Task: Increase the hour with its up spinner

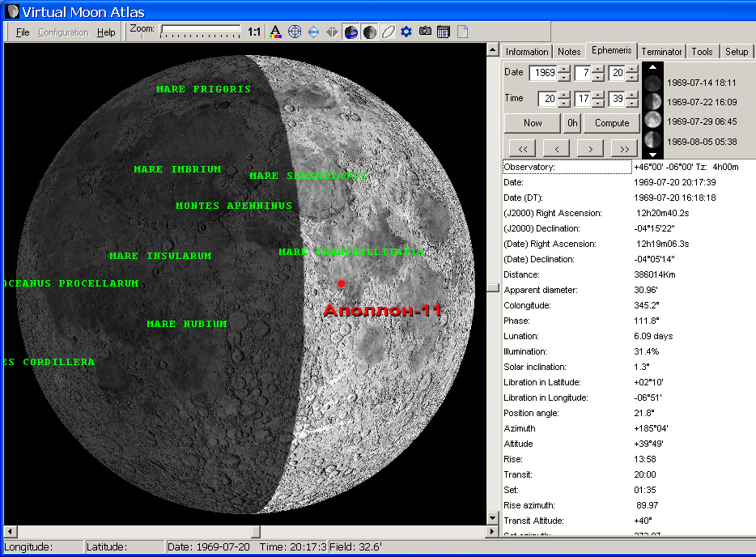Action: tap(564, 95)
